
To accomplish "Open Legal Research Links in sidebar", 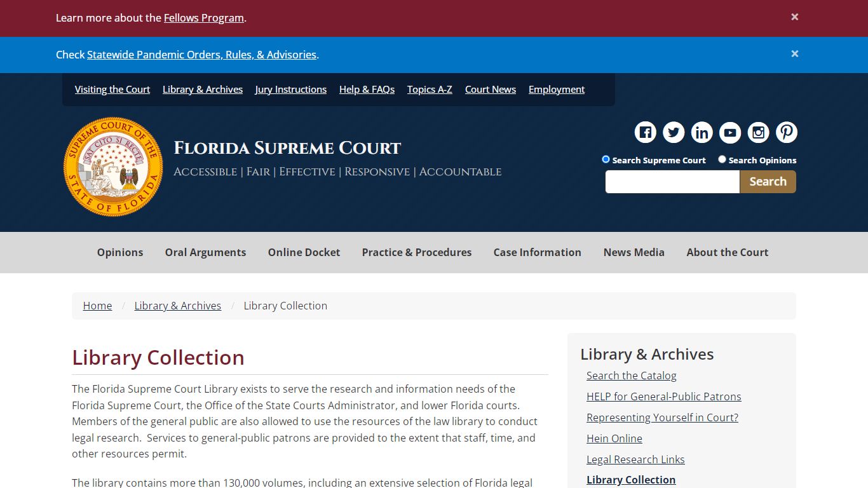I will pos(635,459).
